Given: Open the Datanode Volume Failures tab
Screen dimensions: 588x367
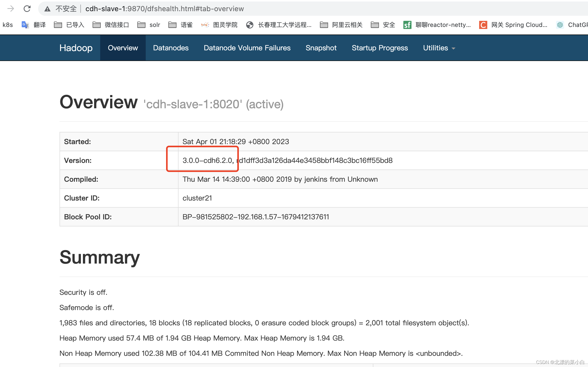Looking at the screenshot, I should (247, 48).
